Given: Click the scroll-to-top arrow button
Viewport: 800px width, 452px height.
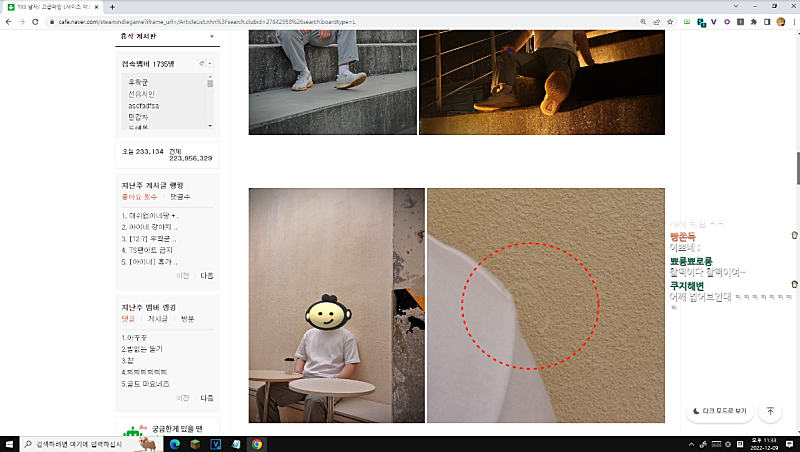Looking at the screenshot, I should (x=770, y=411).
